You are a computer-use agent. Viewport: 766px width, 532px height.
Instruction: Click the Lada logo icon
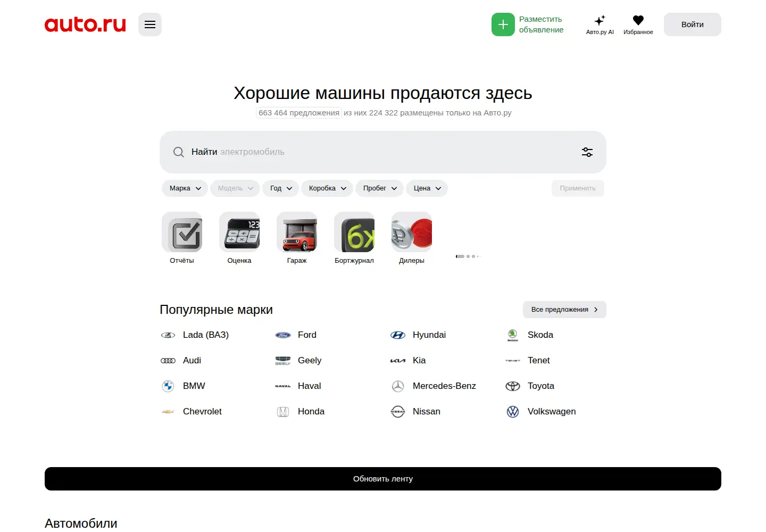[x=168, y=335]
